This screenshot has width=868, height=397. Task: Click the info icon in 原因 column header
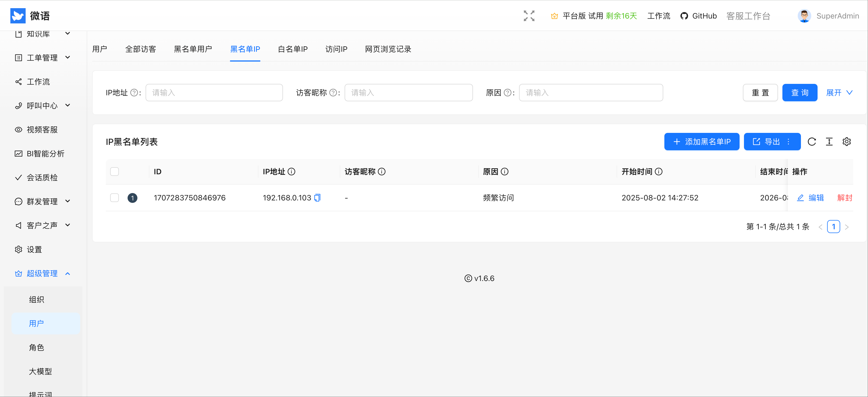click(504, 172)
